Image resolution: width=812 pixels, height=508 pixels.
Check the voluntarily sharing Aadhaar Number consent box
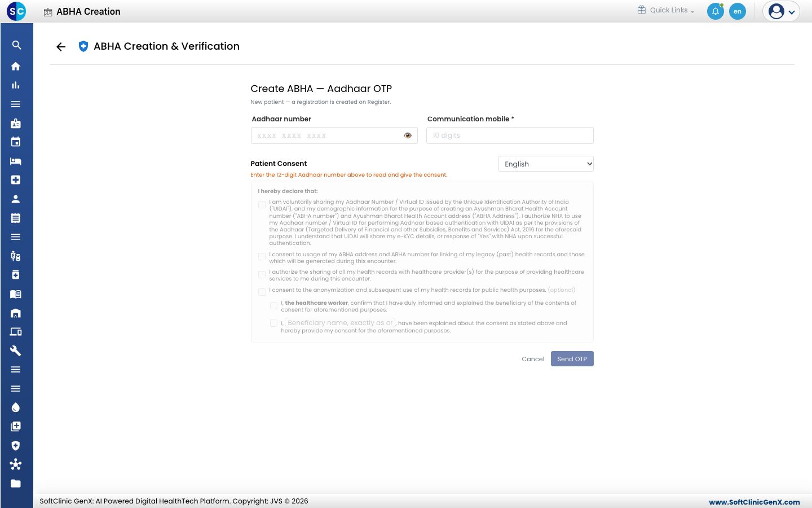262,205
